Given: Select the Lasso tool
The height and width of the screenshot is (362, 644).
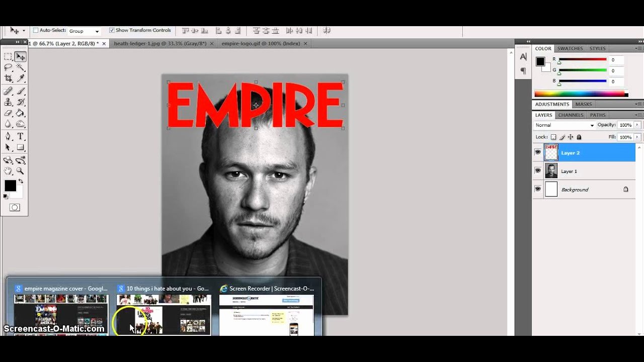Looking at the screenshot, I should [x=8, y=67].
